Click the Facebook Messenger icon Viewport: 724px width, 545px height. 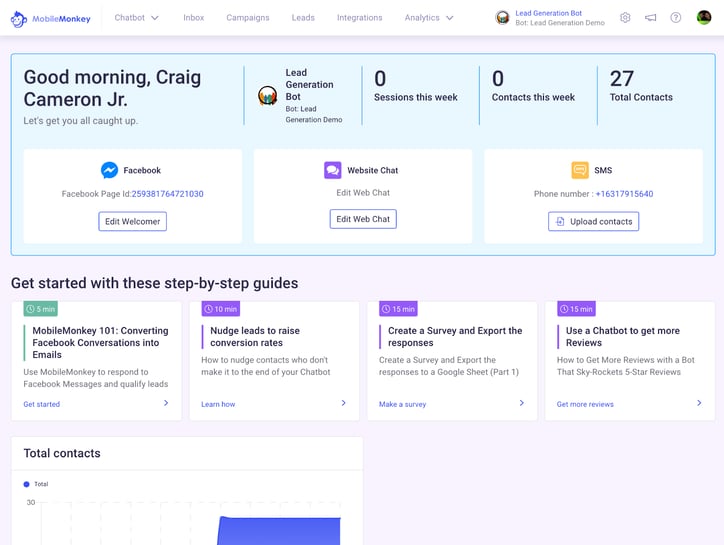[x=109, y=170]
